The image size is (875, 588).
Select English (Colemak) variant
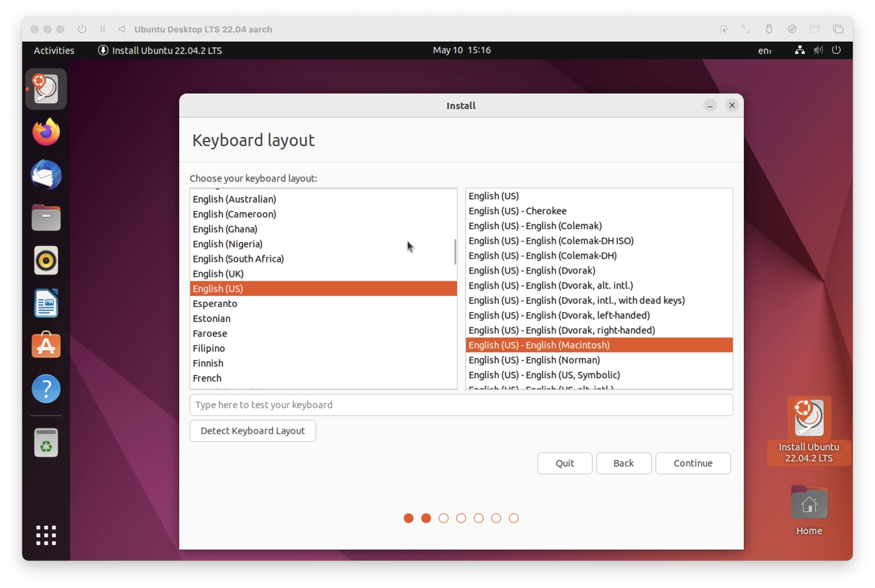coord(599,226)
